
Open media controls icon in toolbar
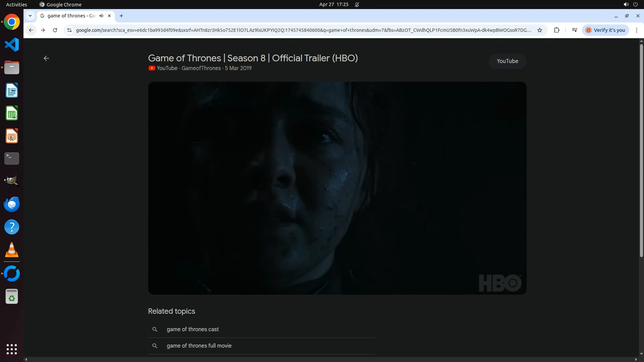(574, 30)
